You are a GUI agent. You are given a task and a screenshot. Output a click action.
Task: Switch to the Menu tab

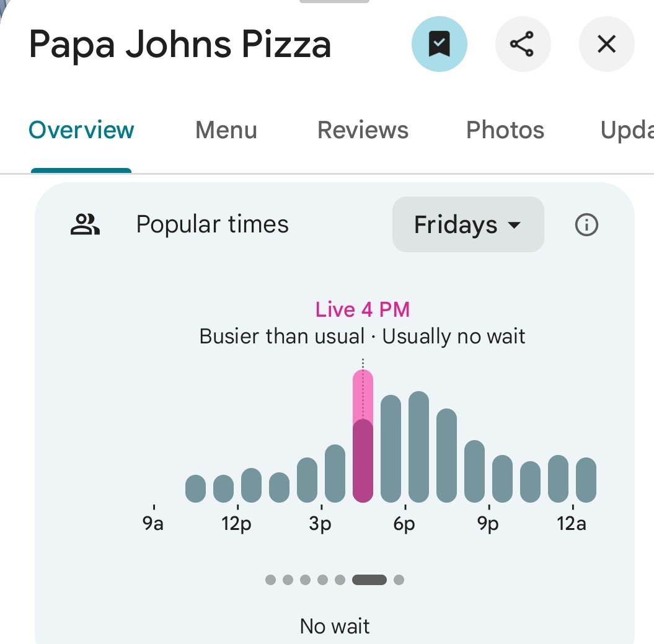coord(226,130)
